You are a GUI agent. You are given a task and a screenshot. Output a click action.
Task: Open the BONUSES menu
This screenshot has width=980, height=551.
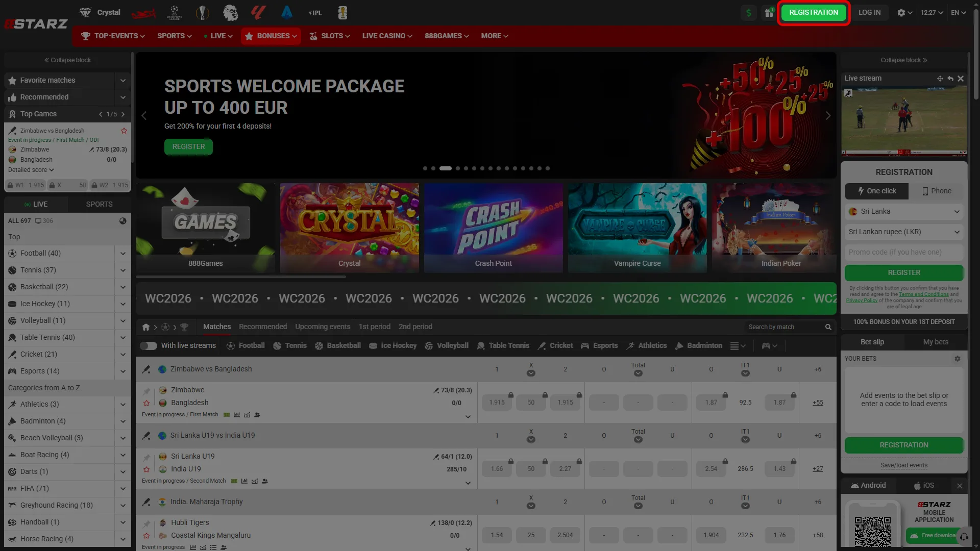[271, 36]
